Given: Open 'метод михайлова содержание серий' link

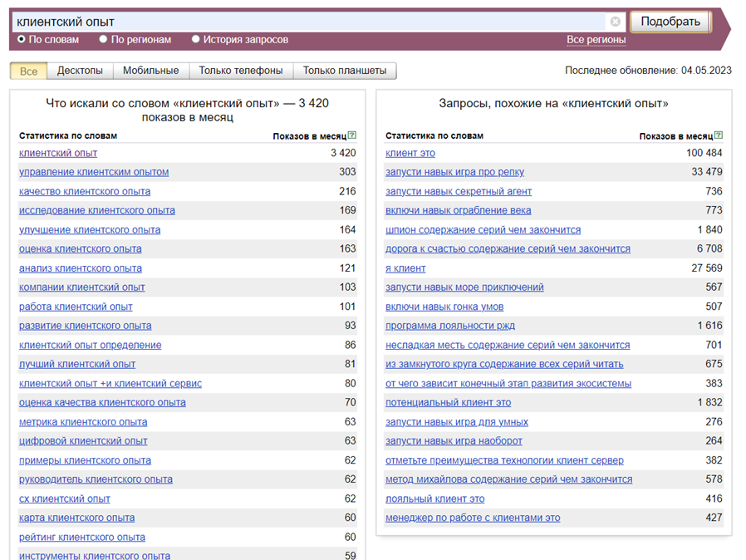Looking at the screenshot, I should coord(509,479).
